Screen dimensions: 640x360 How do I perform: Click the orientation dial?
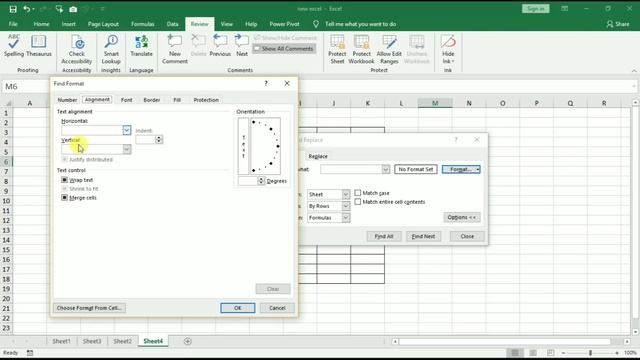[266, 146]
